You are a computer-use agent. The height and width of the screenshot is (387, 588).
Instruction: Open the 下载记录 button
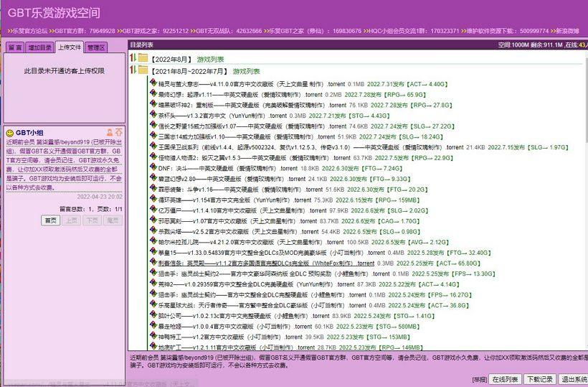tap(540, 379)
